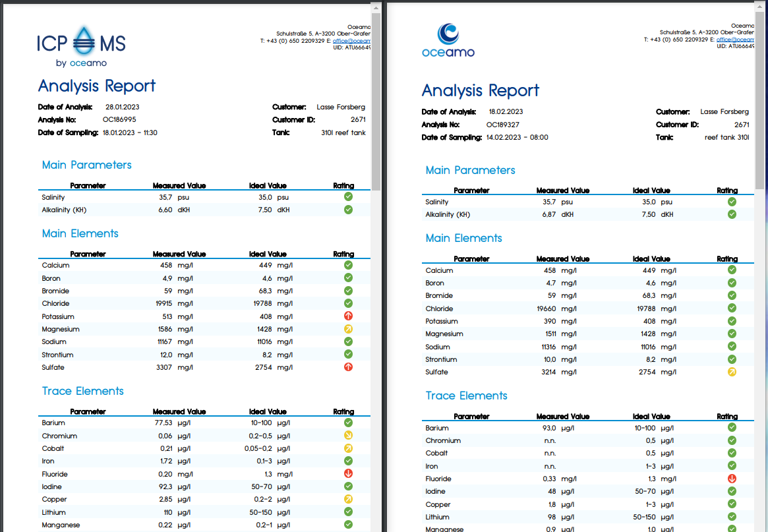Screen dimensions: 768x532
Task: Open the office email link in left report
Action: point(351,41)
